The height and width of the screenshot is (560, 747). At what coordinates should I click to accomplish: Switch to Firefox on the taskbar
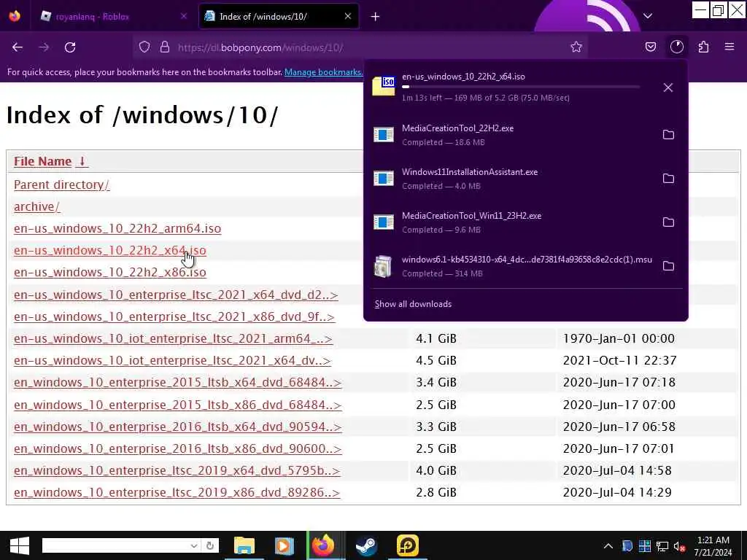point(323,545)
